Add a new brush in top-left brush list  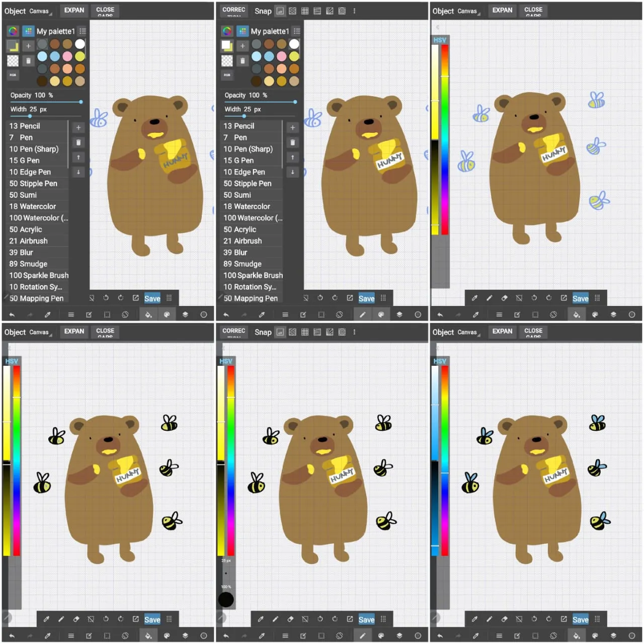click(78, 128)
